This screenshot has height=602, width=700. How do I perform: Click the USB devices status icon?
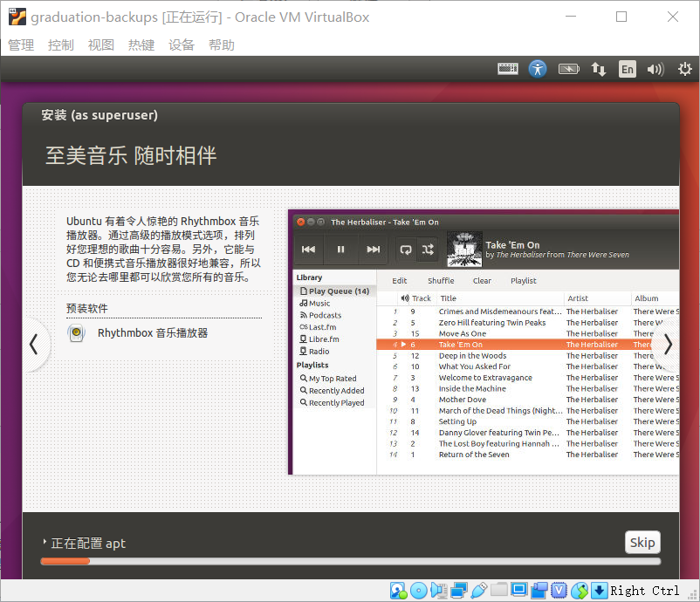478,591
